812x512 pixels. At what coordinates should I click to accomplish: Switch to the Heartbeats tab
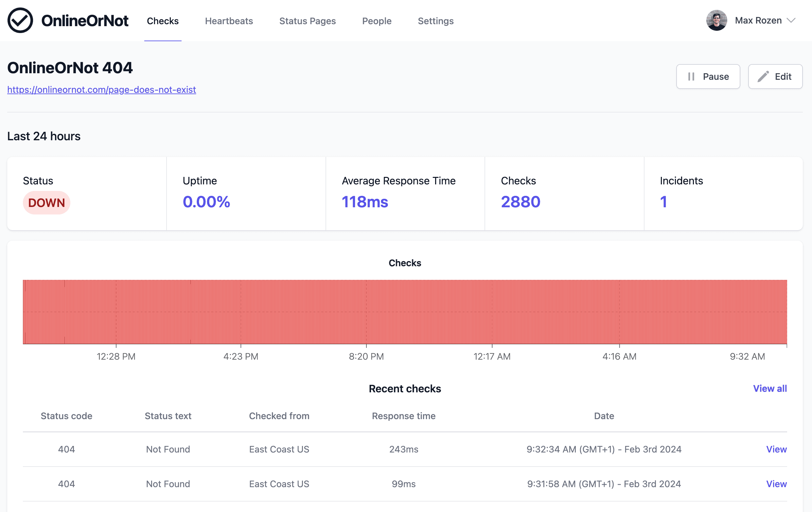(229, 21)
